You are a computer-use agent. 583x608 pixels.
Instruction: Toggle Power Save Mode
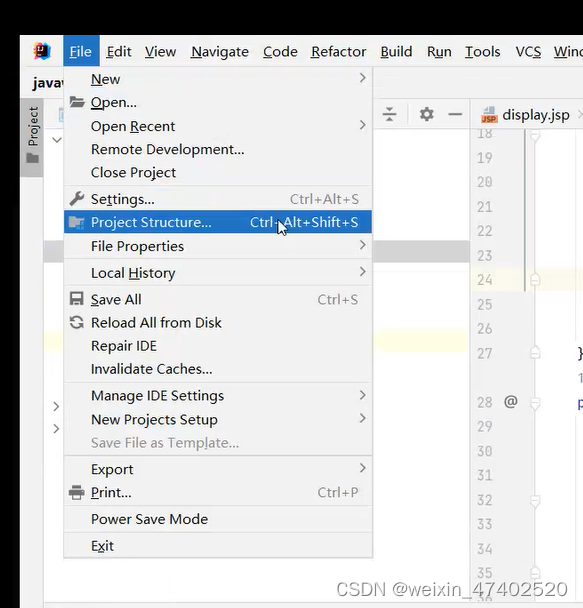pos(218,519)
